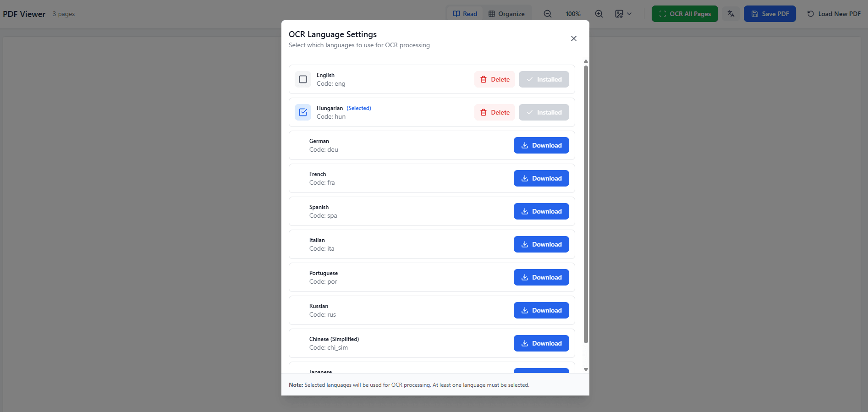Delete the Hungarian language pack

[x=494, y=112]
